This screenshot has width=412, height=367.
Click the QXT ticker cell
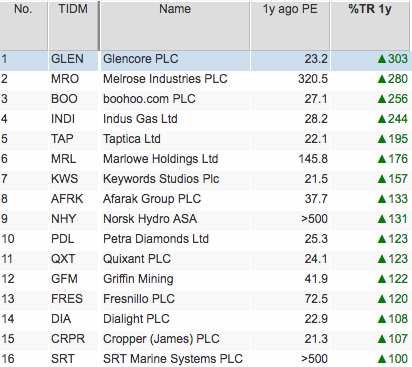73,261
